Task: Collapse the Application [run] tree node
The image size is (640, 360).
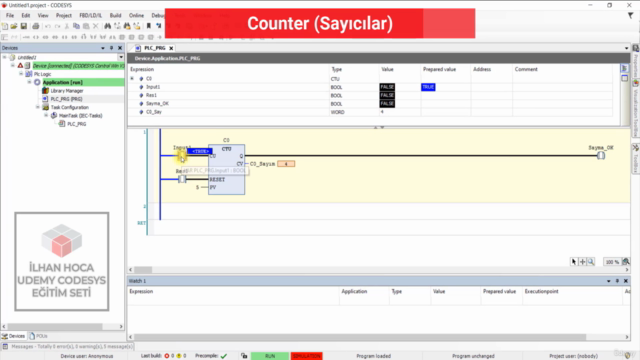Action: (x=29, y=82)
